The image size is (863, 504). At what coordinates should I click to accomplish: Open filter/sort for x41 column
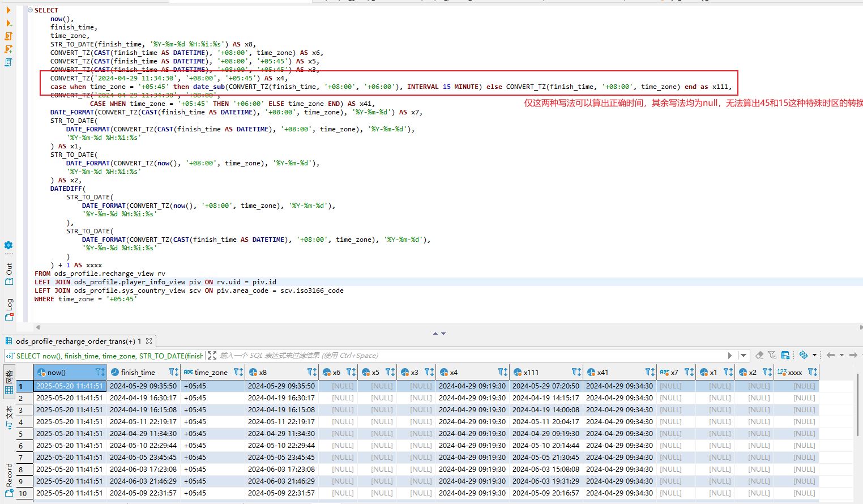pyautogui.click(x=650, y=372)
